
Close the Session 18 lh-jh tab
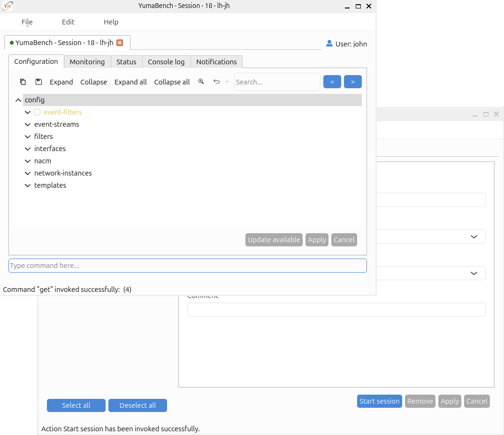(x=120, y=43)
